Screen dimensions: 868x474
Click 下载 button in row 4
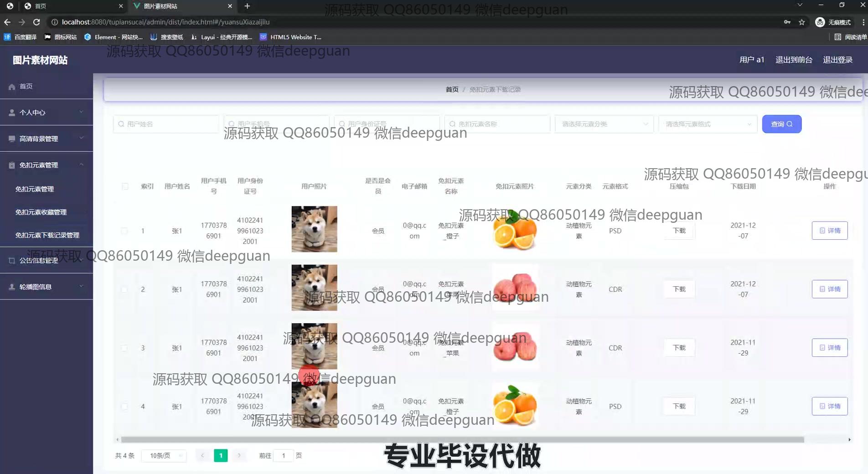(x=679, y=406)
